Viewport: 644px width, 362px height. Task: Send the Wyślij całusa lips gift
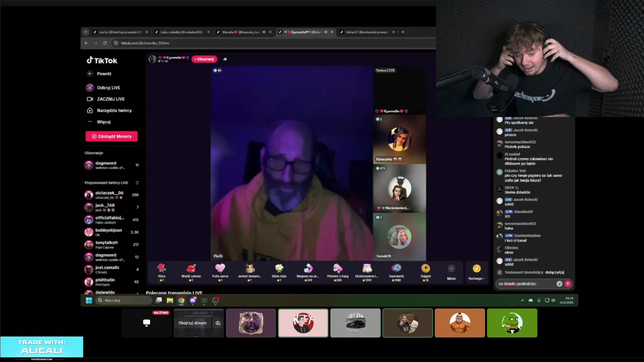191,271
